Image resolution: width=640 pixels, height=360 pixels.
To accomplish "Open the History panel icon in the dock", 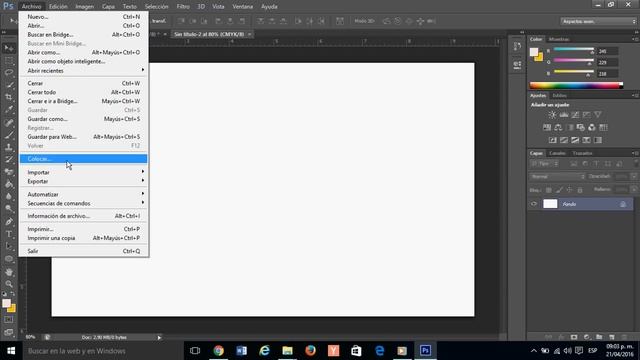I will tap(517, 47).
